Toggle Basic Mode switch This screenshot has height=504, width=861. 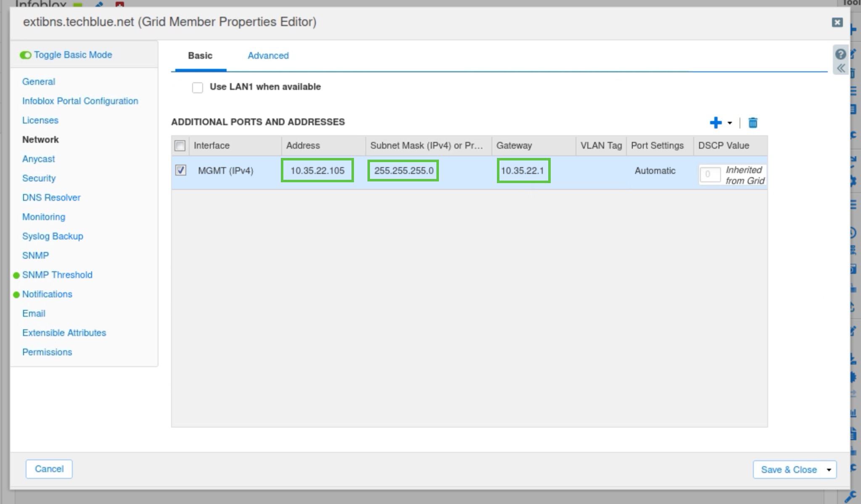[26, 55]
